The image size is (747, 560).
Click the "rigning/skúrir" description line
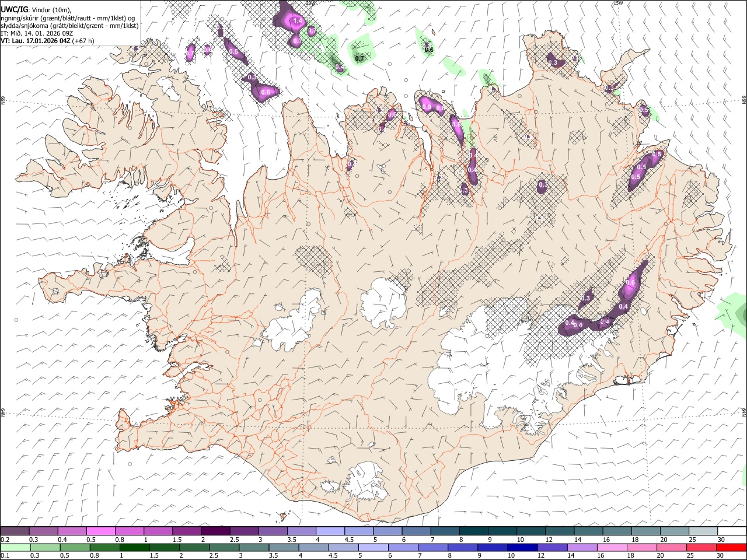tap(68, 18)
